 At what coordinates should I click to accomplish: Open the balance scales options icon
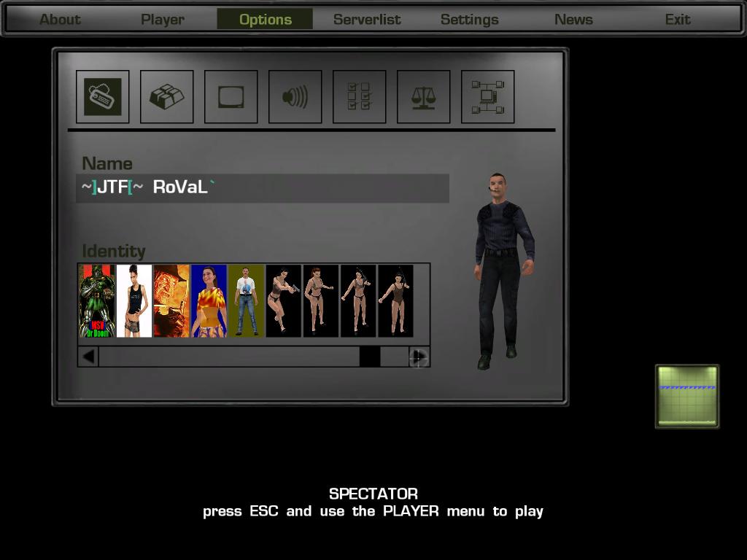pyautogui.click(x=424, y=97)
